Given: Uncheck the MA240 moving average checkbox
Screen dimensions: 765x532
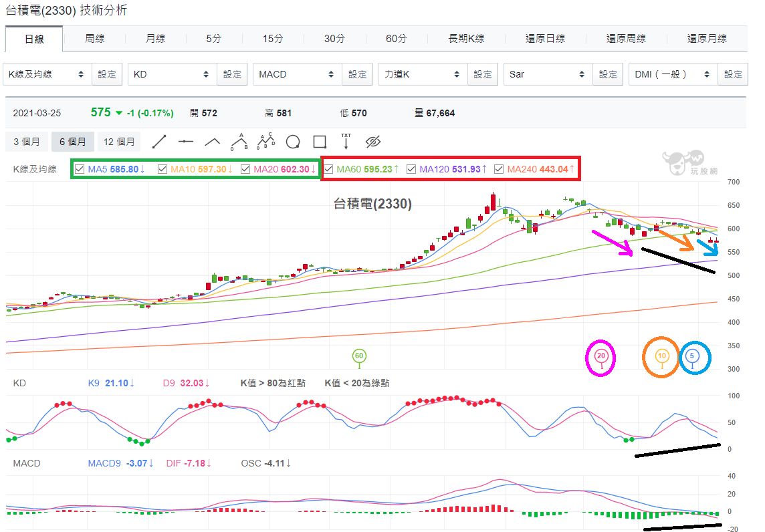Looking at the screenshot, I should coord(499,169).
